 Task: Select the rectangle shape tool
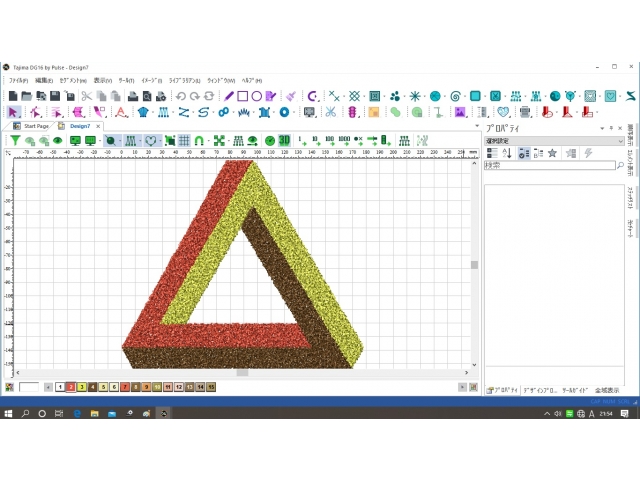(x=242, y=96)
